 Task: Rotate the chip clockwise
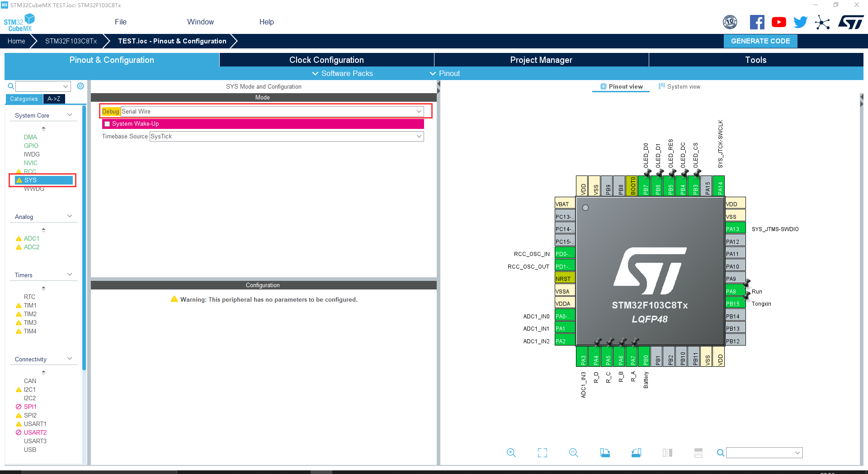[605, 453]
